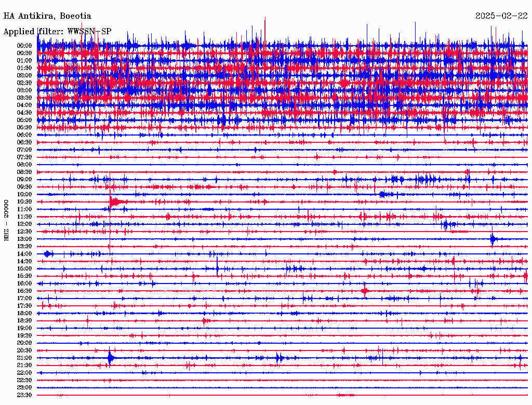Viewport: 532px width, 405px height.
Task: Click the date 2025-02-22
Action: coord(501,16)
